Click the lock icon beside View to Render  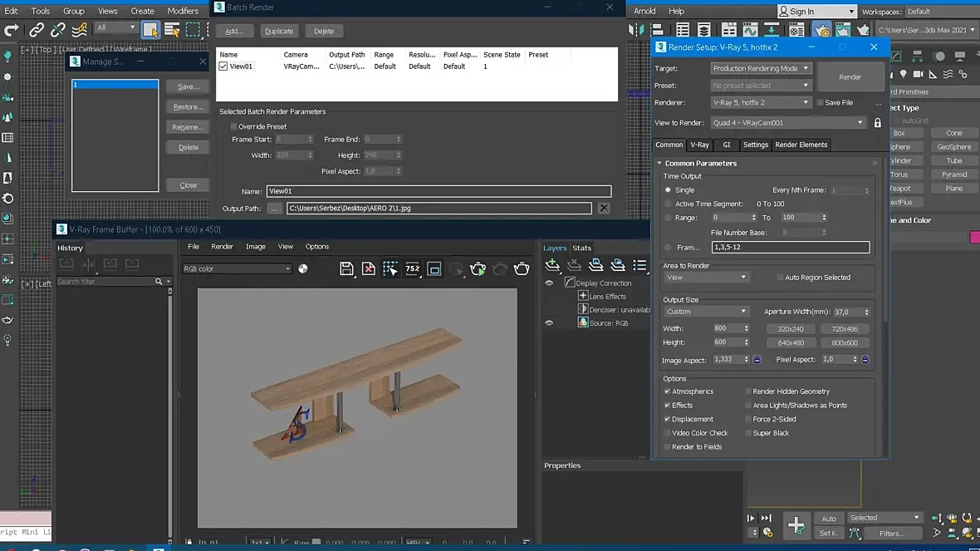877,123
